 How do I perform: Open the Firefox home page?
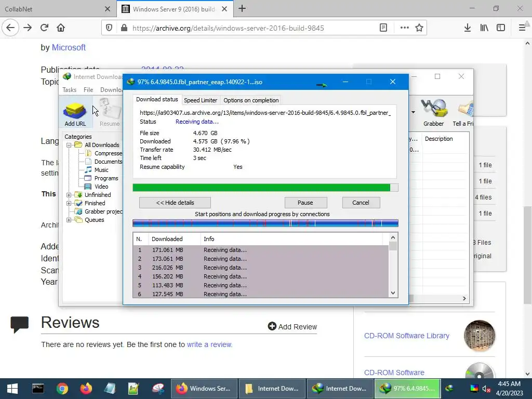(61, 28)
